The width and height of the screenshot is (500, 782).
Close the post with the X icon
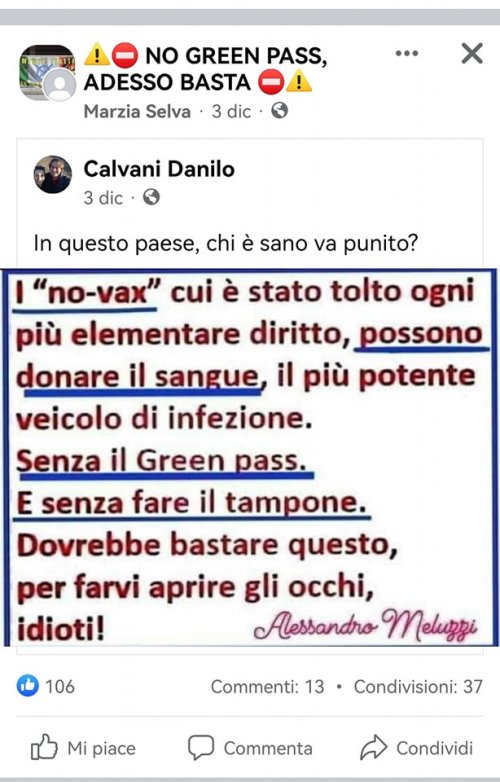click(x=472, y=53)
